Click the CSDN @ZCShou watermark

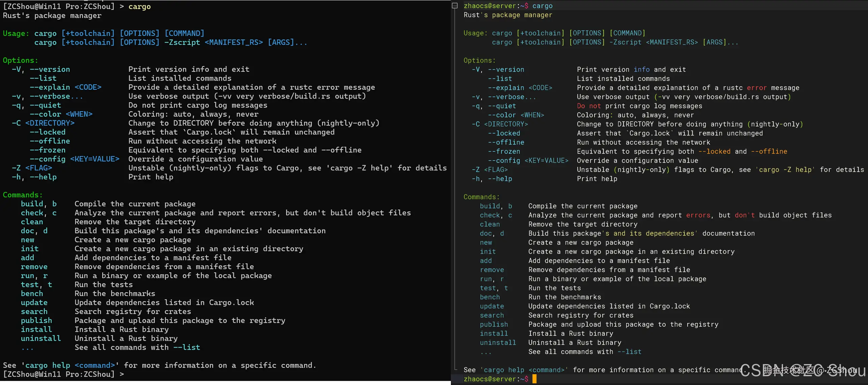click(x=803, y=371)
